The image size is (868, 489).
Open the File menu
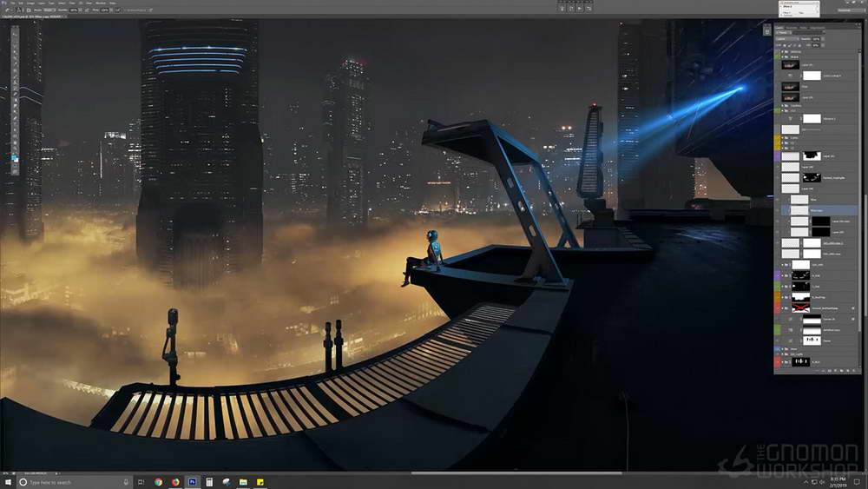click(13, 3)
